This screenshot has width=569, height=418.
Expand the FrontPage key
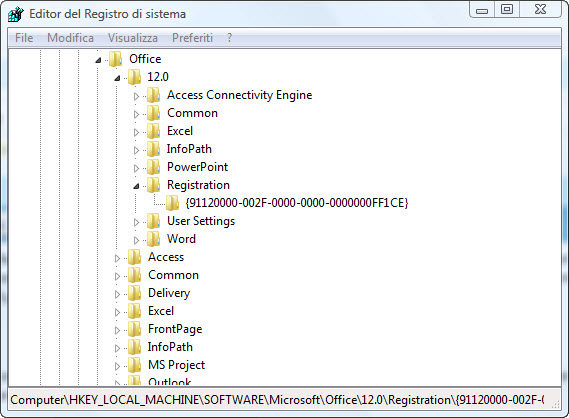click(x=117, y=330)
